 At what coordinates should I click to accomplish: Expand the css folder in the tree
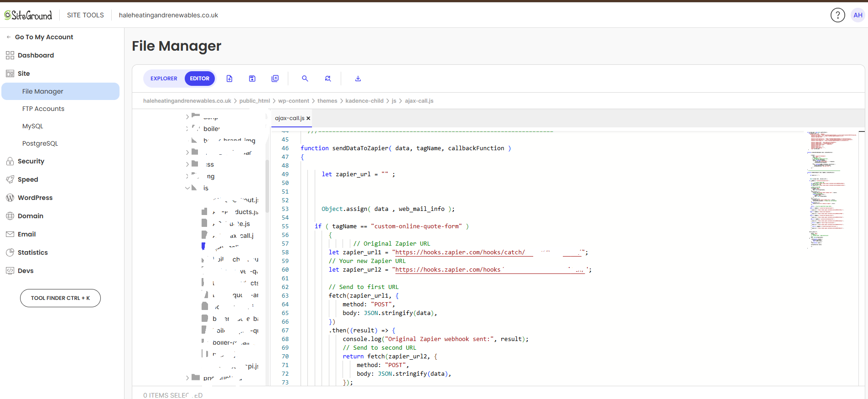point(187,164)
